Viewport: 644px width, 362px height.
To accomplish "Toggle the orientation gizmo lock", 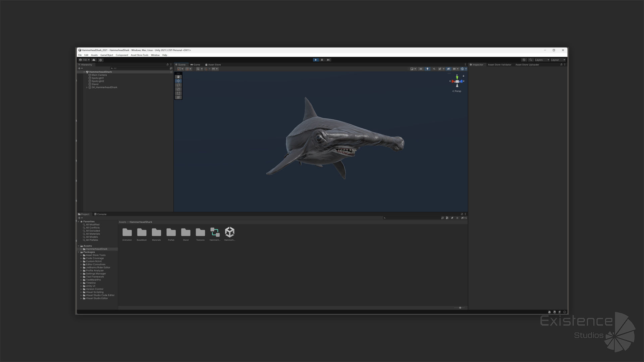I will pos(464,76).
